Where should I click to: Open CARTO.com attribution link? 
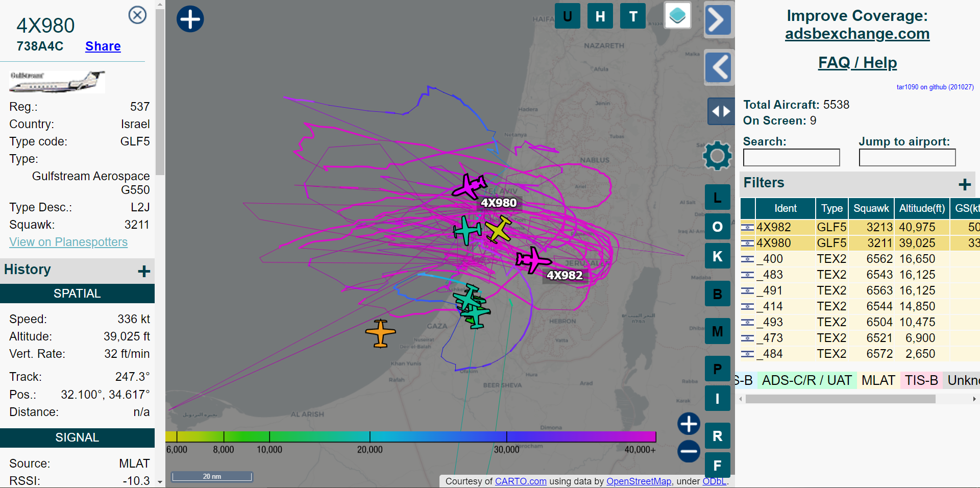click(521, 481)
